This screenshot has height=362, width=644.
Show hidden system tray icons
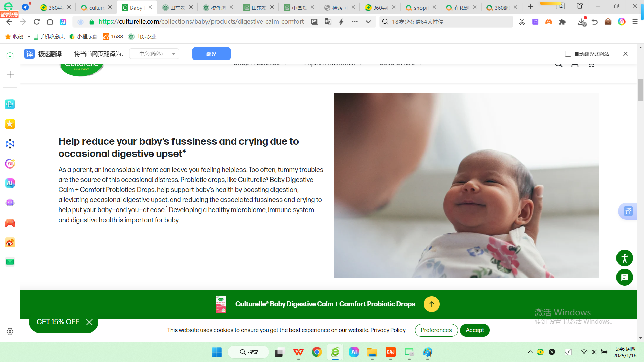pos(530,352)
